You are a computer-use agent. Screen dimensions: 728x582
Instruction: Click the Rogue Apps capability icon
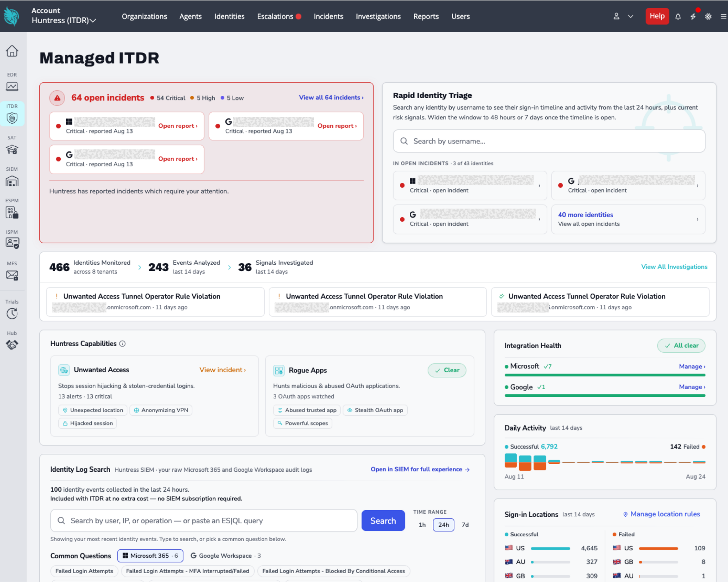click(x=279, y=371)
